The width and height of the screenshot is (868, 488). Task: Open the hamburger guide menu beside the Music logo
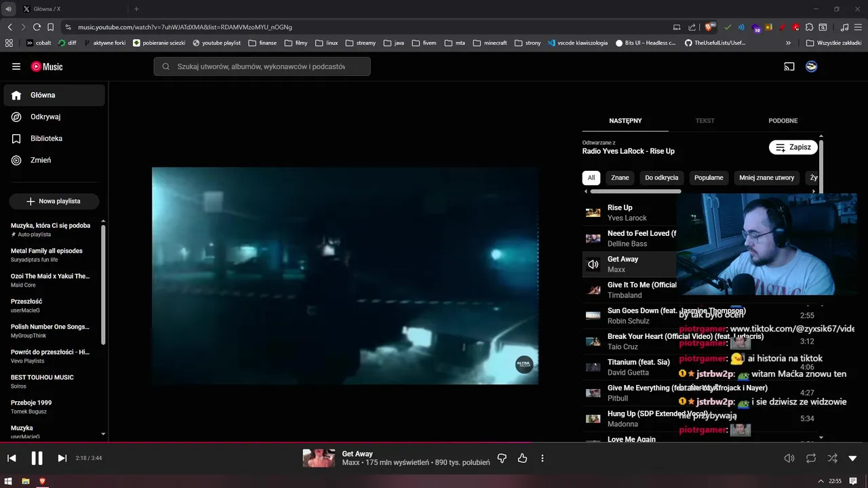(x=16, y=66)
